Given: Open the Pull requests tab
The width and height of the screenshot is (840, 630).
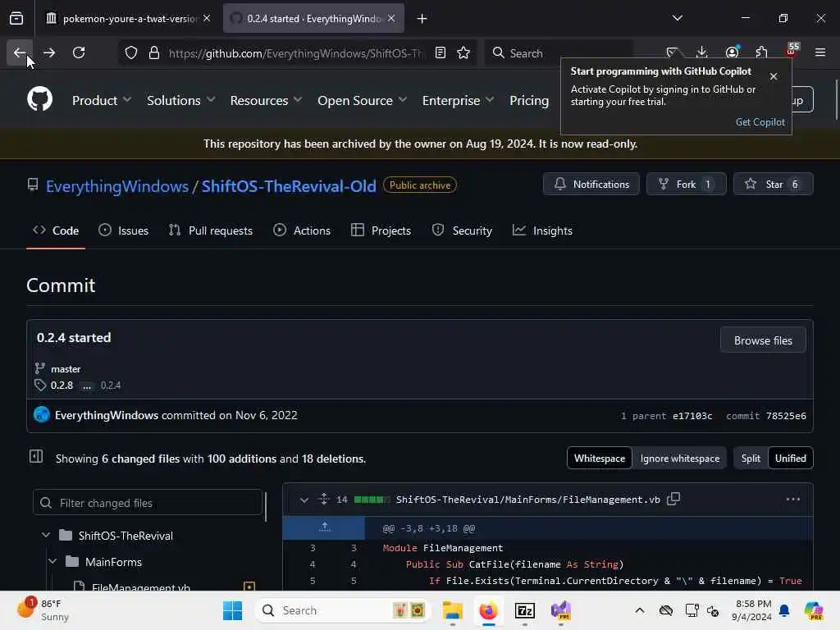Looking at the screenshot, I should [x=211, y=231].
